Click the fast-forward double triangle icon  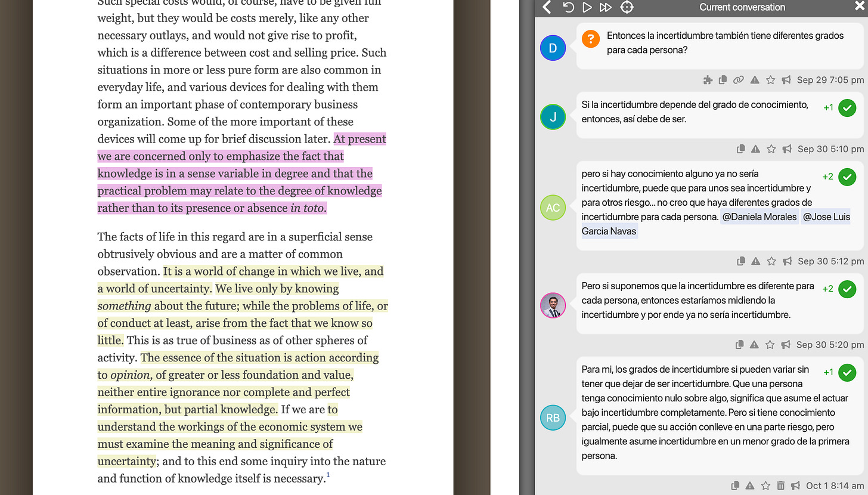[606, 7]
